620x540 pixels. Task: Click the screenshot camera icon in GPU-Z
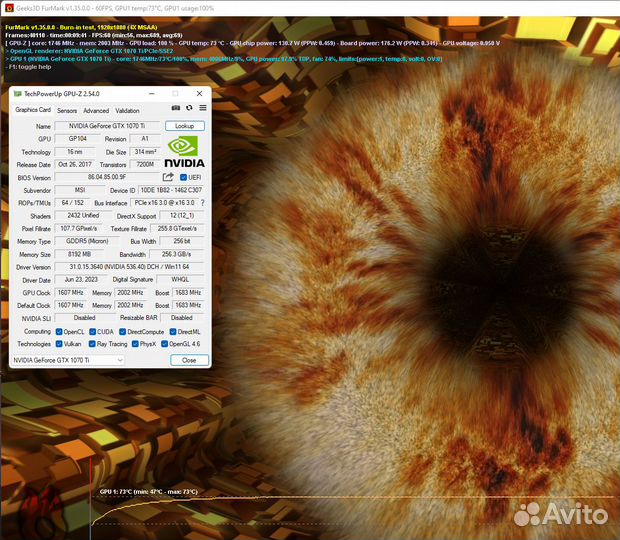point(176,108)
